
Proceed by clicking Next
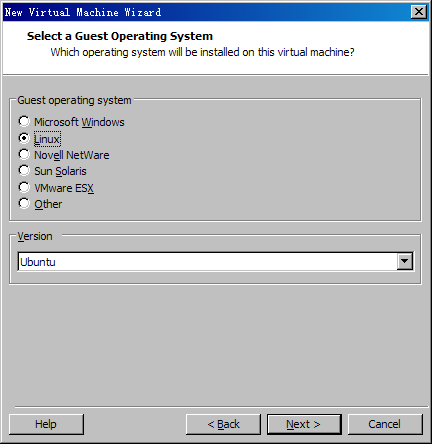tap(304, 424)
